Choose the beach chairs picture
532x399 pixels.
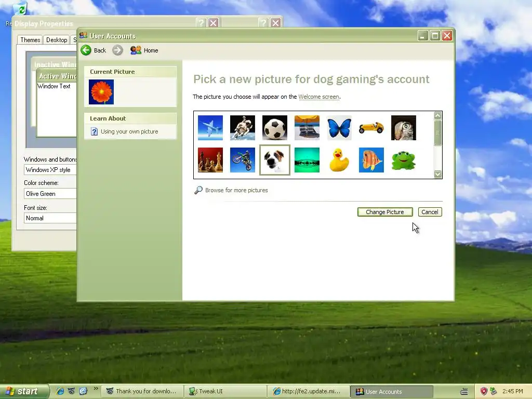[x=307, y=128]
